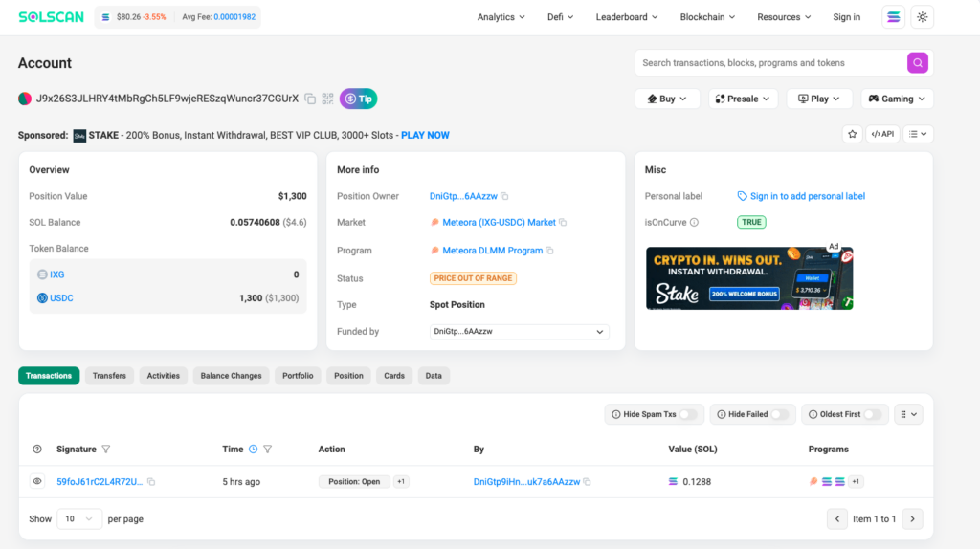Copy the transaction signature 59foJ61r
This screenshot has width=980, height=549.
(x=151, y=482)
